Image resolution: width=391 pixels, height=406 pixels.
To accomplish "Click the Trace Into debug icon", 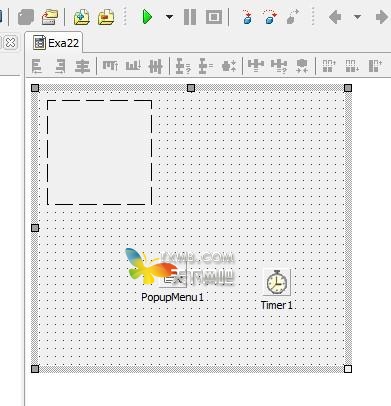I will (247, 17).
